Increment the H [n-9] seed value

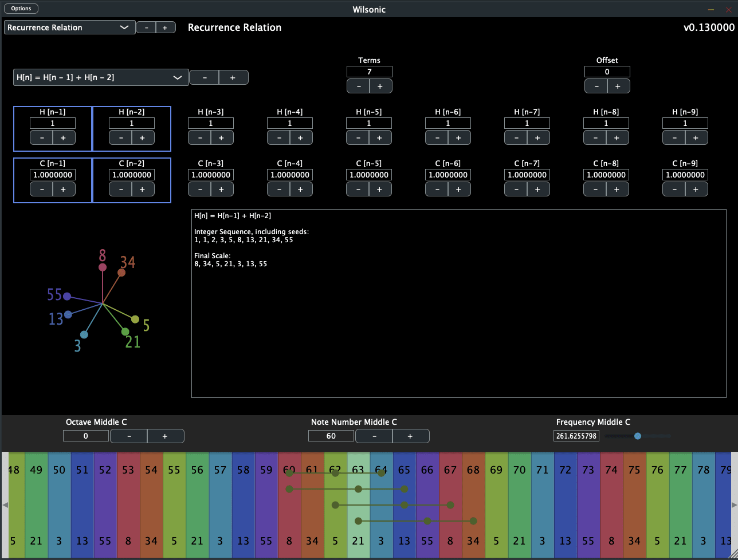point(696,137)
